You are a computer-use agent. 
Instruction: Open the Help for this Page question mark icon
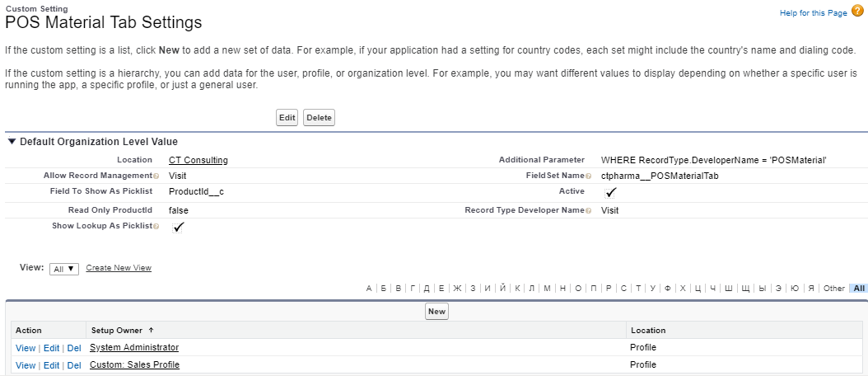(x=857, y=12)
